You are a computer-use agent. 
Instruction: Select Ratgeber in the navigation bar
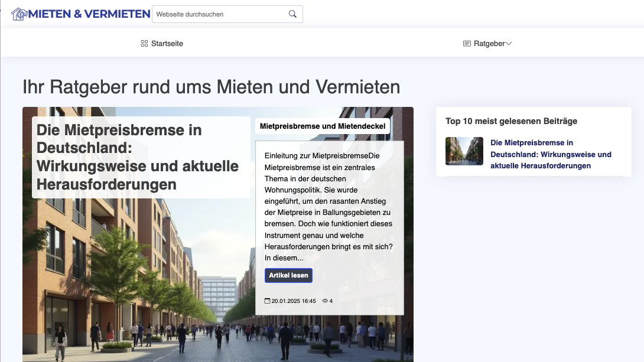click(x=489, y=43)
